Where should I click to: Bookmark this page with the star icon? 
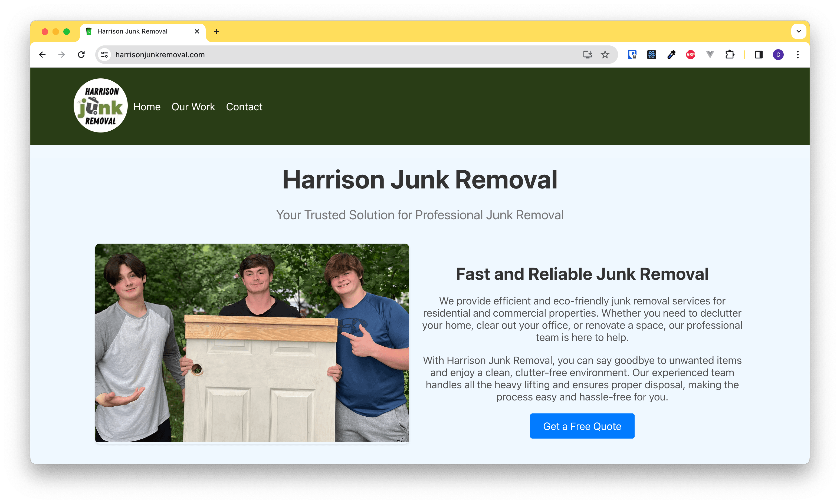tap(605, 55)
